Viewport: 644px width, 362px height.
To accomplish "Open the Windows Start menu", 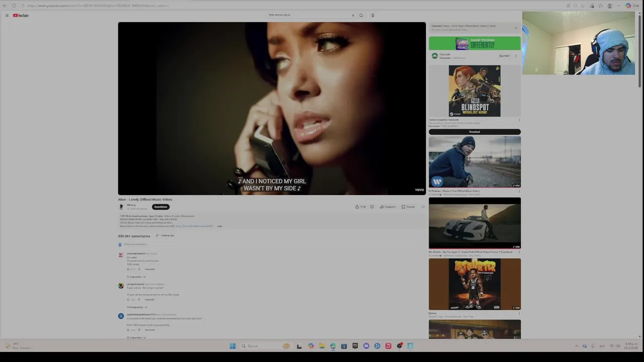I will click(232, 346).
